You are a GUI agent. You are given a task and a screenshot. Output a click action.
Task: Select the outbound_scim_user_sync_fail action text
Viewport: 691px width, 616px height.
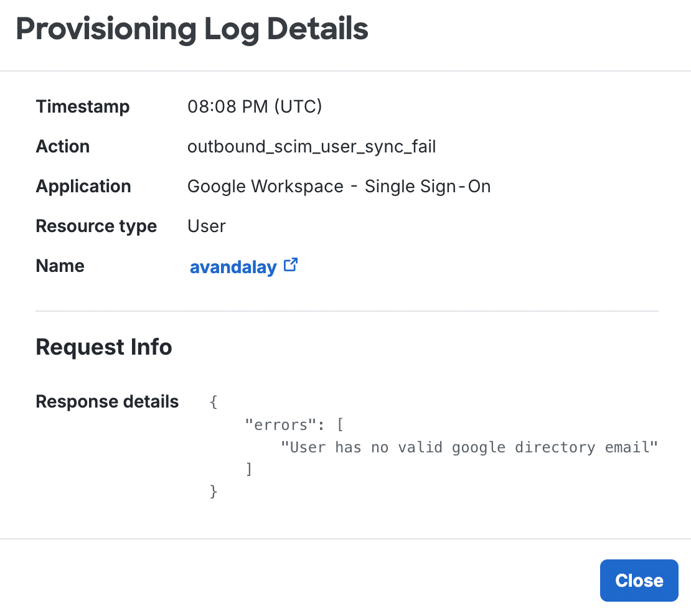(x=311, y=146)
